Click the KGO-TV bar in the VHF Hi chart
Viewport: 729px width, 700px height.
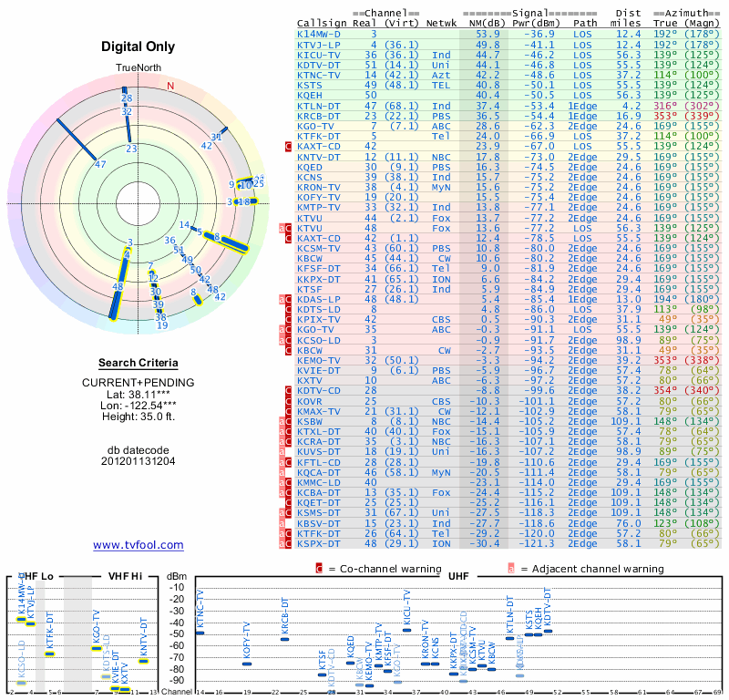coord(97,648)
